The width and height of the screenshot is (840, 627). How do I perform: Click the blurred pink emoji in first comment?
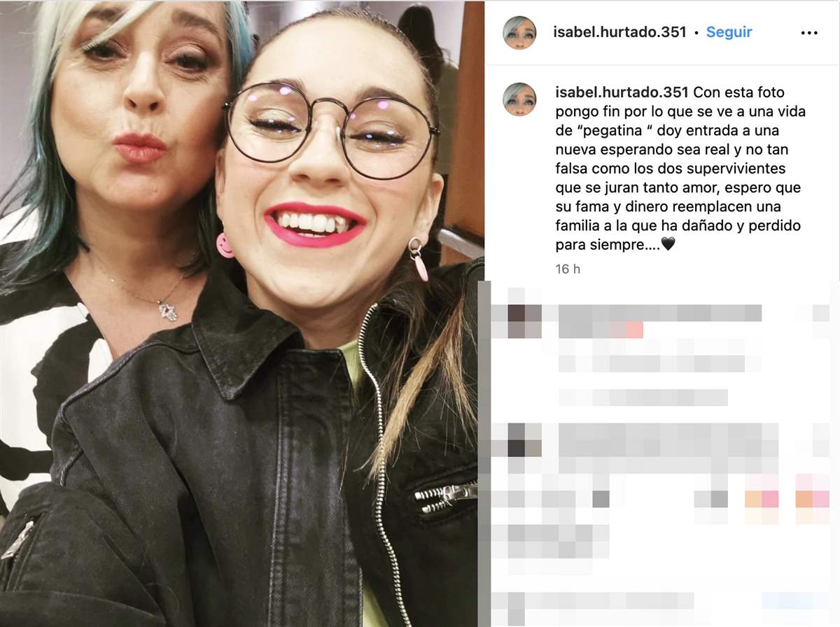tap(634, 330)
